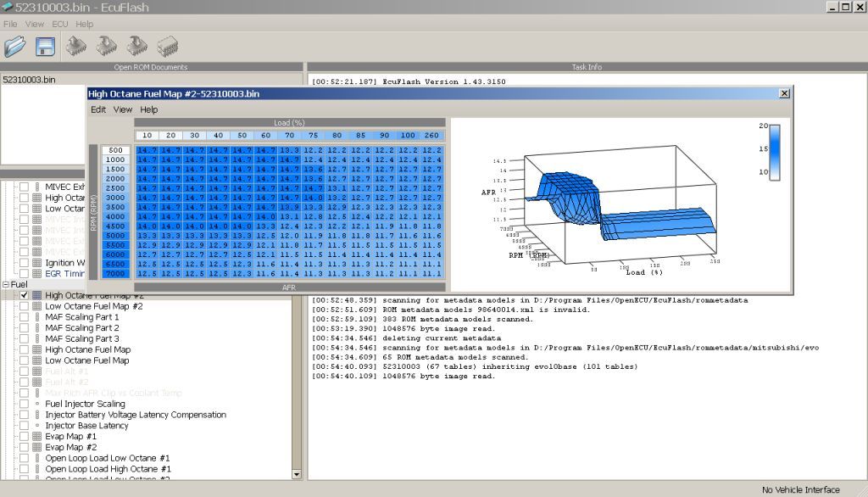This screenshot has height=497, width=868.
Task: Click the icon beside Open Loop Load High Octane #1
Action: tap(37, 469)
